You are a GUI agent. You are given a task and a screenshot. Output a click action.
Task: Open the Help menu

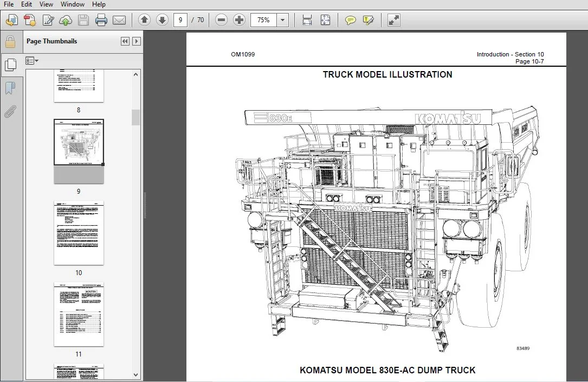99,4
